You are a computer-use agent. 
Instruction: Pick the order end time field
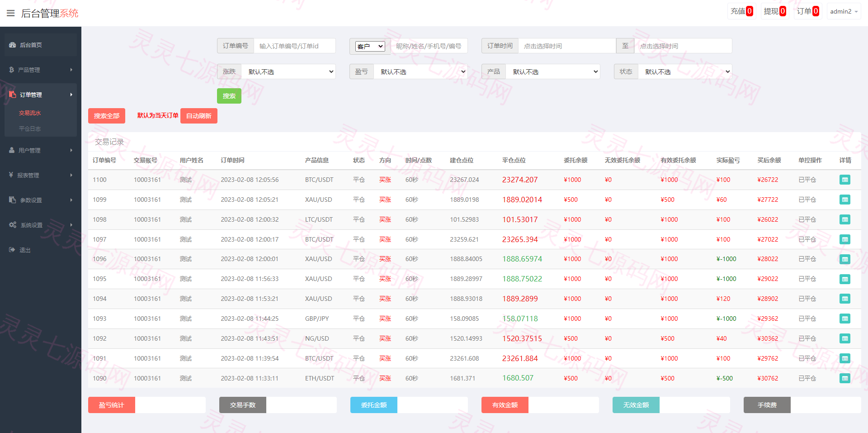pyautogui.click(x=683, y=46)
